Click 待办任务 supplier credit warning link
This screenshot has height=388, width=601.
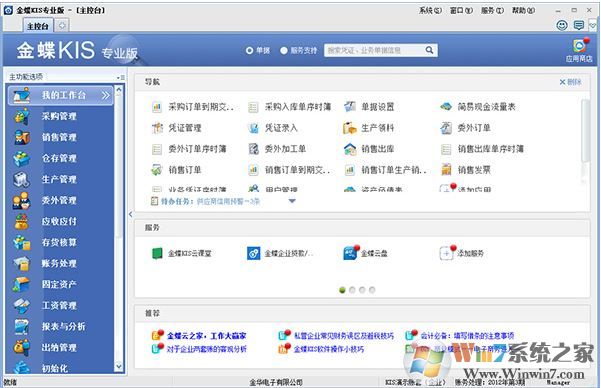tap(228, 201)
